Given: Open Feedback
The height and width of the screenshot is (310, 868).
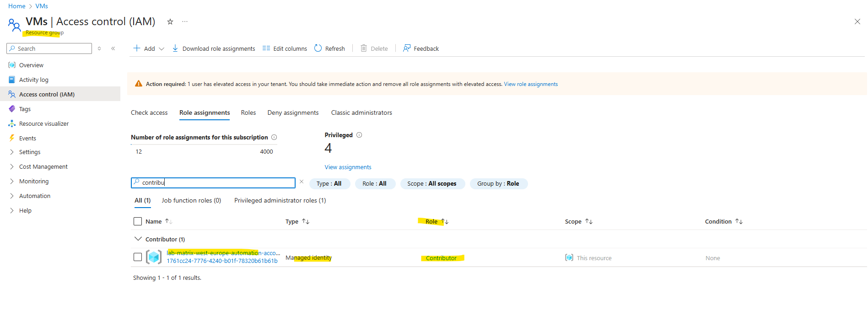Looking at the screenshot, I should coord(421,48).
